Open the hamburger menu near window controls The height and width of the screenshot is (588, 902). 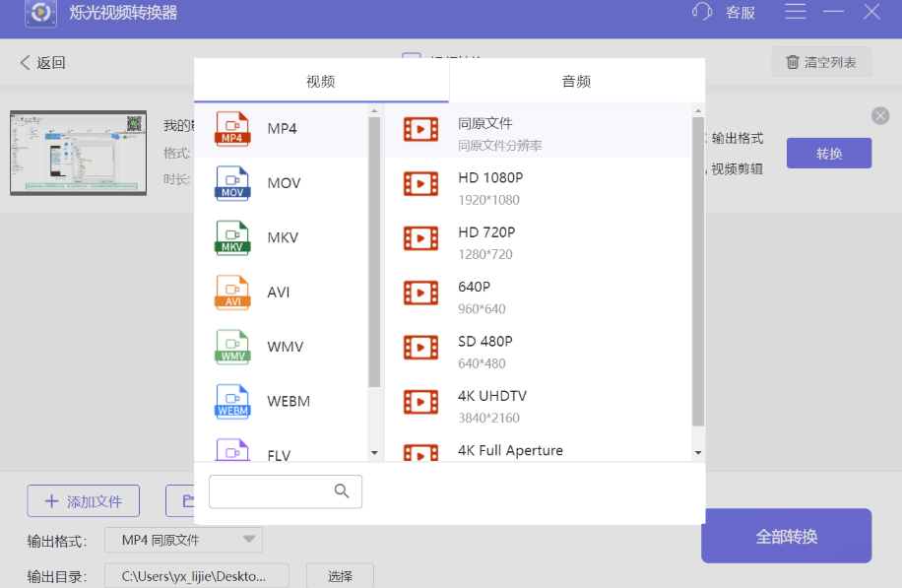796,12
